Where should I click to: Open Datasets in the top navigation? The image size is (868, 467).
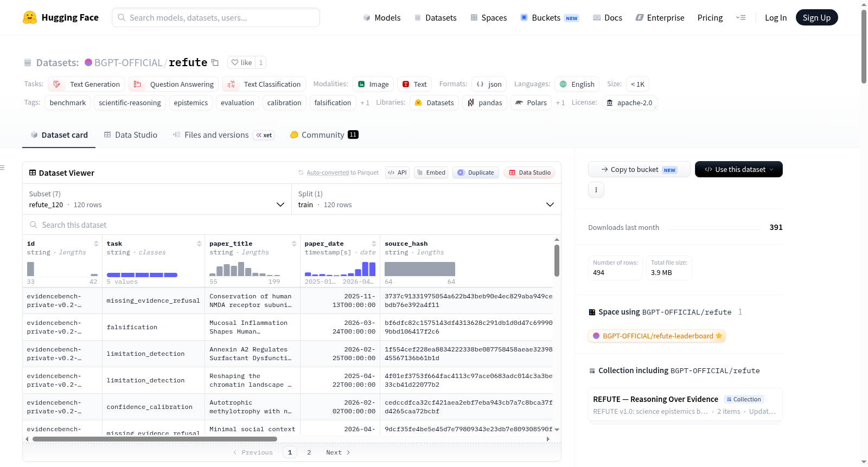pos(435,17)
